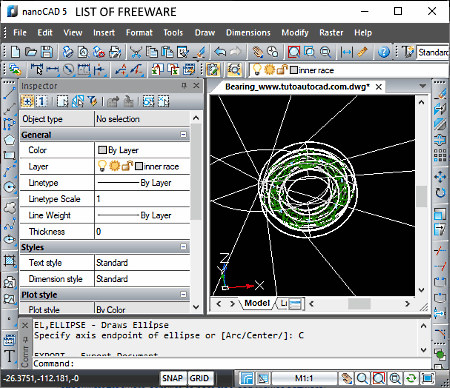Click the Redo arrow icon
Screen dimensions: 450x388
tap(236, 52)
